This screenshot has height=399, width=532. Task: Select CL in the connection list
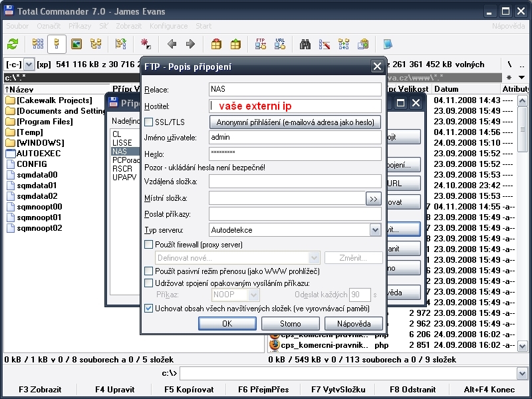pyautogui.click(x=117, y=134)
